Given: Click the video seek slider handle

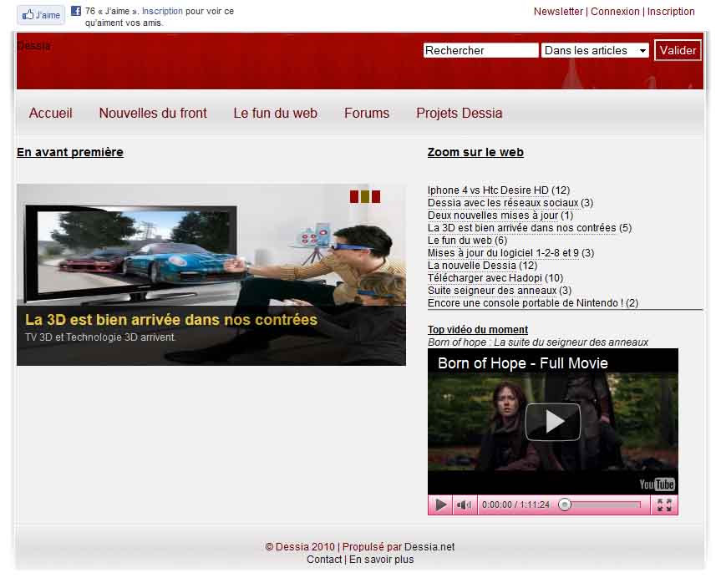Looking at the screenshot, I should pyautogui.click(x=565, y=504).
